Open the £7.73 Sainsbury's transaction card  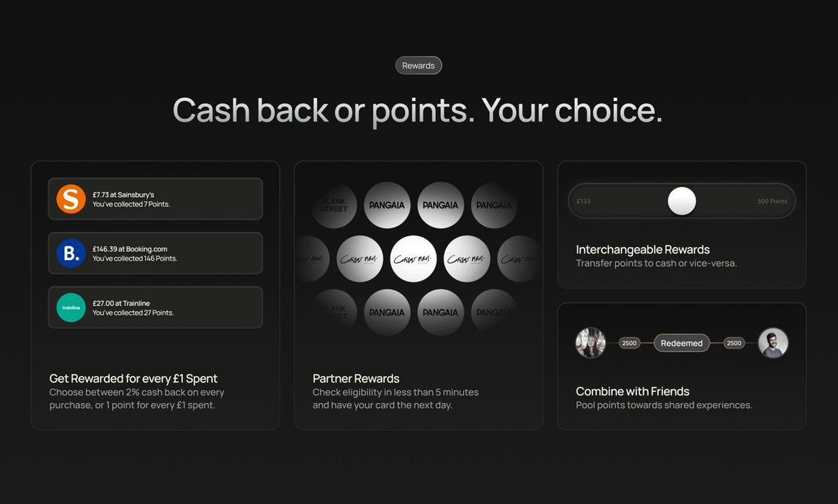(x=173, y=199)
